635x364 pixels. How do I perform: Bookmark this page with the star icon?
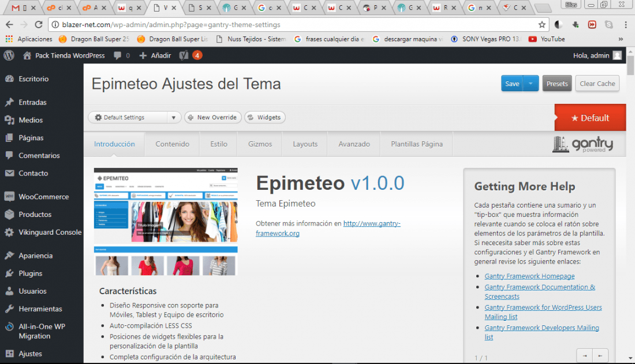pos(542,25)
